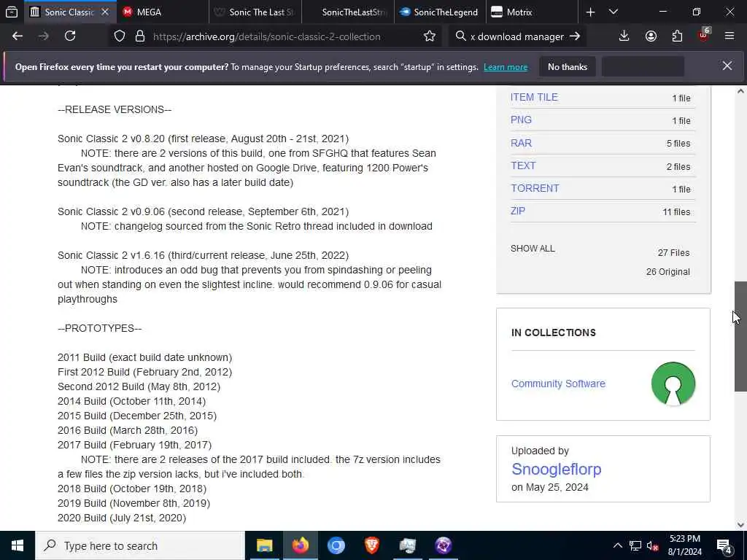
Task: Click the '27 Files' count text
Action: pyautogui.click(x=673, y=253)
